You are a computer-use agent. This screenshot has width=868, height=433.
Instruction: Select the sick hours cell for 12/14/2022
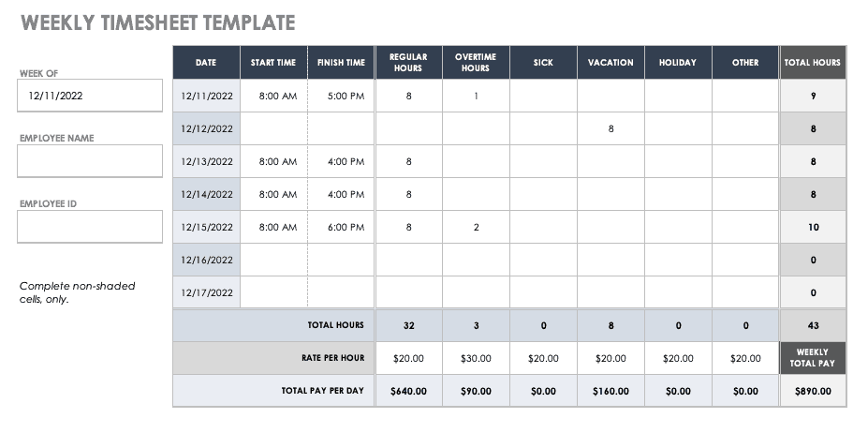tap(543, 194)
